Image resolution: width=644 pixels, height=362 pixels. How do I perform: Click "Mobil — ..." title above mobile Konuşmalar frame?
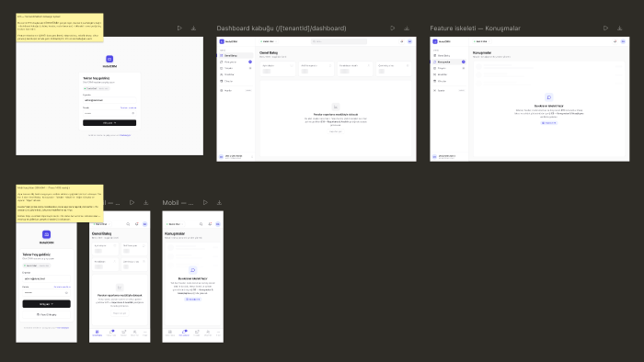coord(178,202)
